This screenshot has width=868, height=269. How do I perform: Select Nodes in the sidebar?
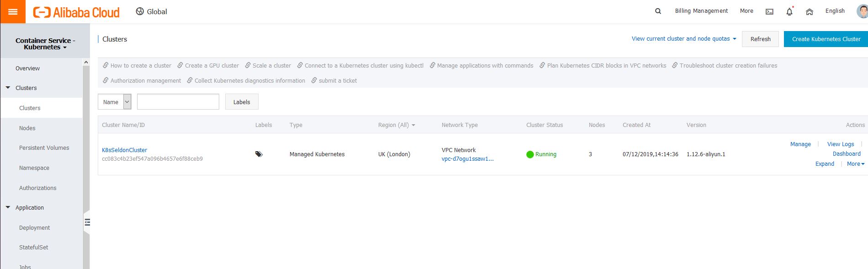tap(27, 128)
